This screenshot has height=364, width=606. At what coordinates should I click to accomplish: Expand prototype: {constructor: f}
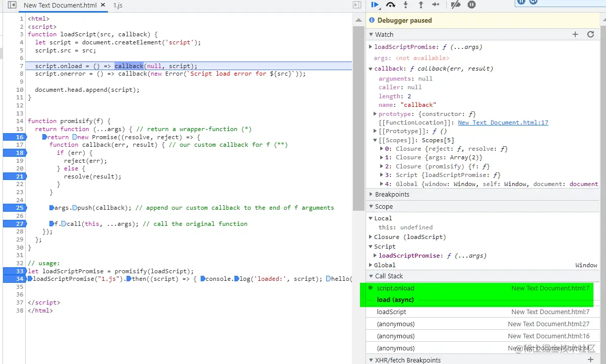(375, 114)
